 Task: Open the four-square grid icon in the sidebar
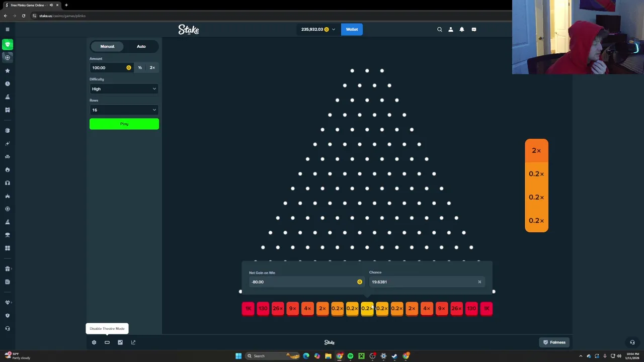click(x=8, y=248)
